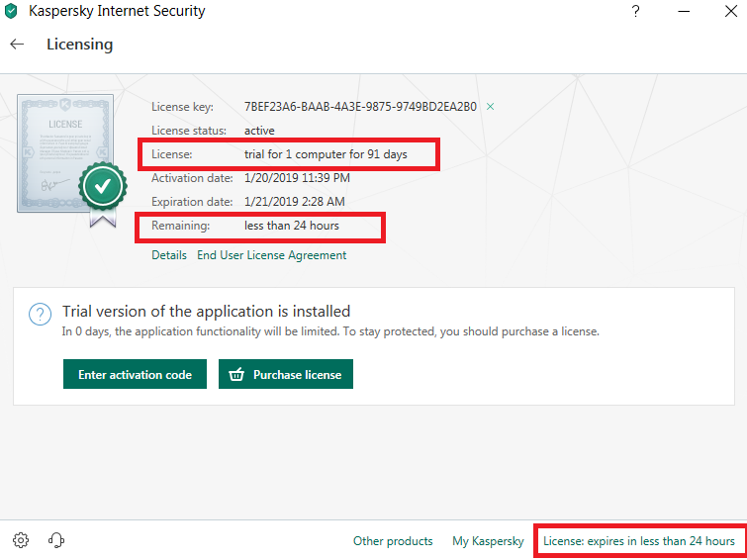Viewport: 747px width, 560px height.
Task: Open End User License Agreement link
Action: (x=271, y=255)
